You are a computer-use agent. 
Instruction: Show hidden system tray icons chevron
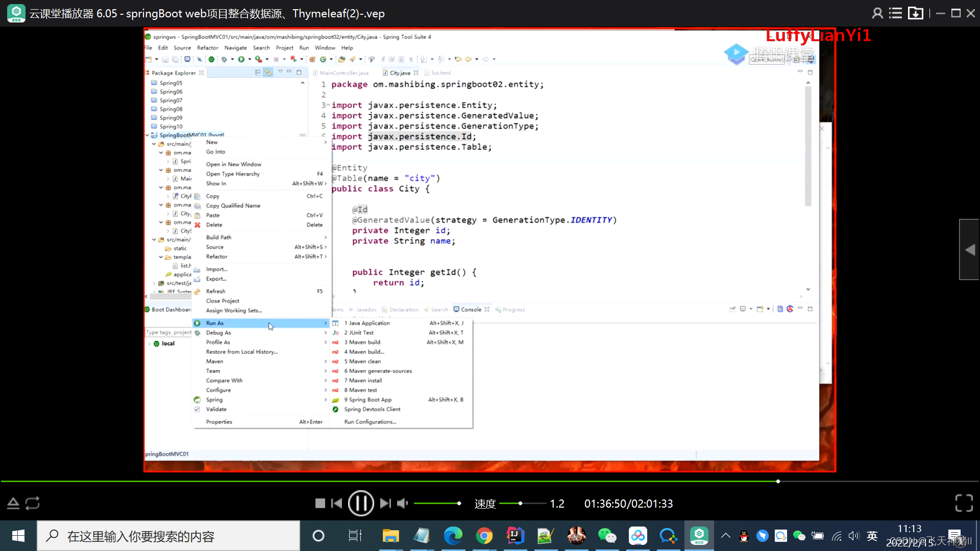click(x=725, y=536)
